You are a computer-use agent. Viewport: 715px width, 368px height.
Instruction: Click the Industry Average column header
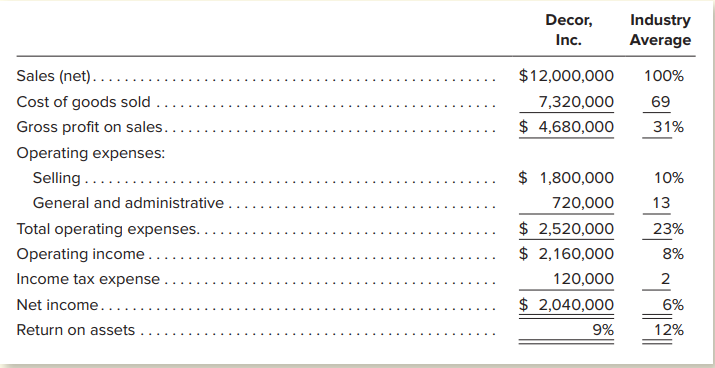[x=660, y=30]
